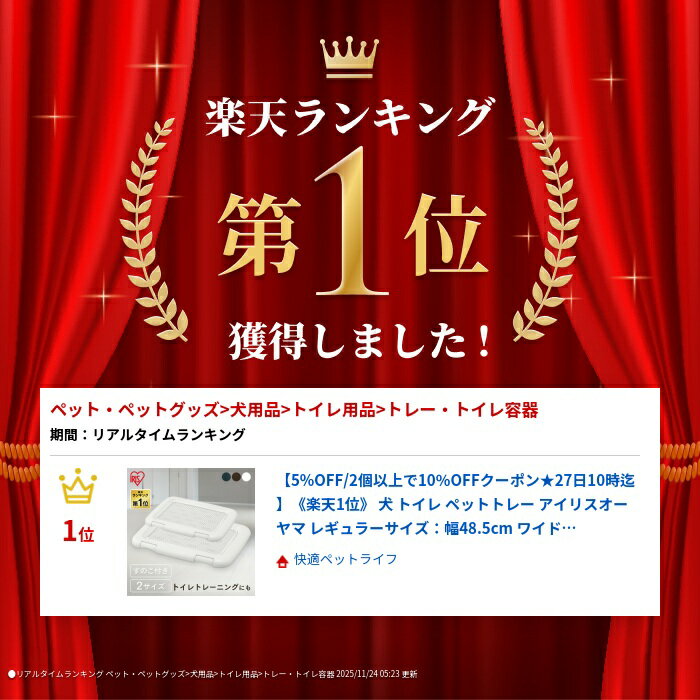Click the large gold crown above the title
700x700 pixels.
[349, 57]
